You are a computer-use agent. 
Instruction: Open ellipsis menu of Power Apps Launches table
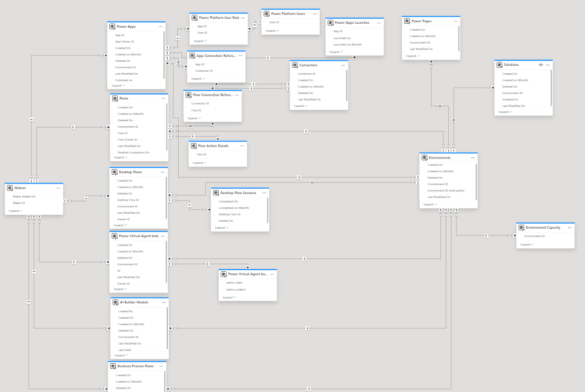pos(379,23)
